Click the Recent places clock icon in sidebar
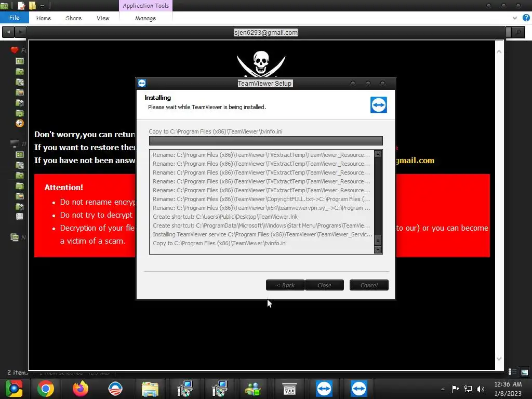Image resolution: width=532 pixels, height=399 pixels. point(20,123)
